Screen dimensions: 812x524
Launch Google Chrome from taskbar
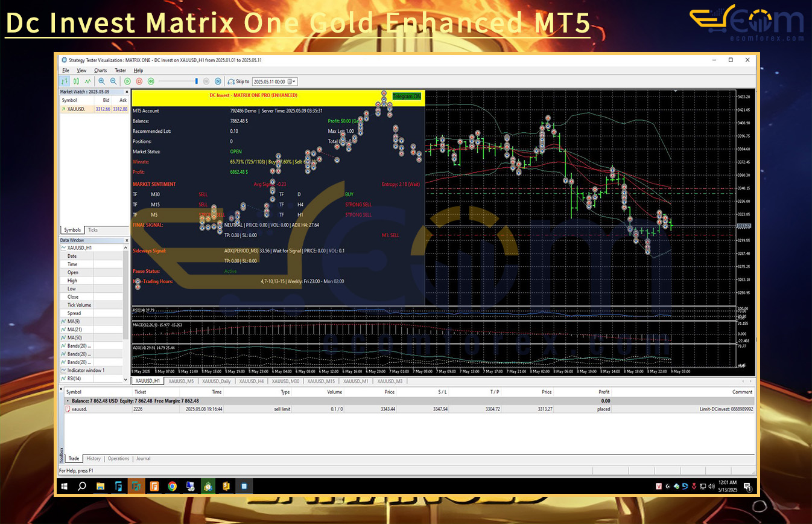click(x=172, y=486)
